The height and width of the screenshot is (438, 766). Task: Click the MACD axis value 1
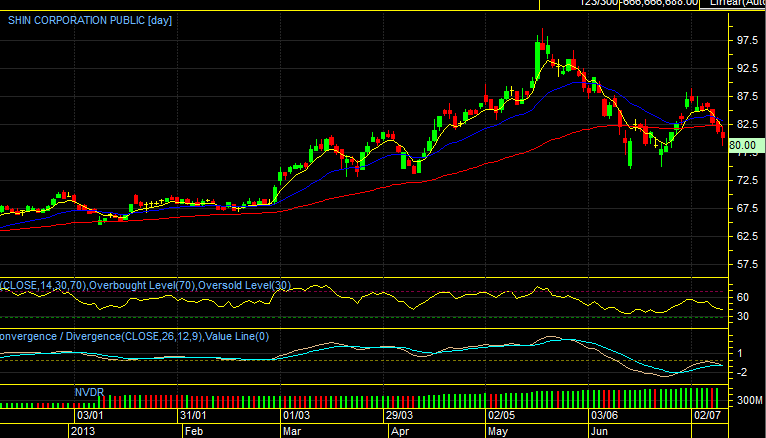click(x=740, y=353)
